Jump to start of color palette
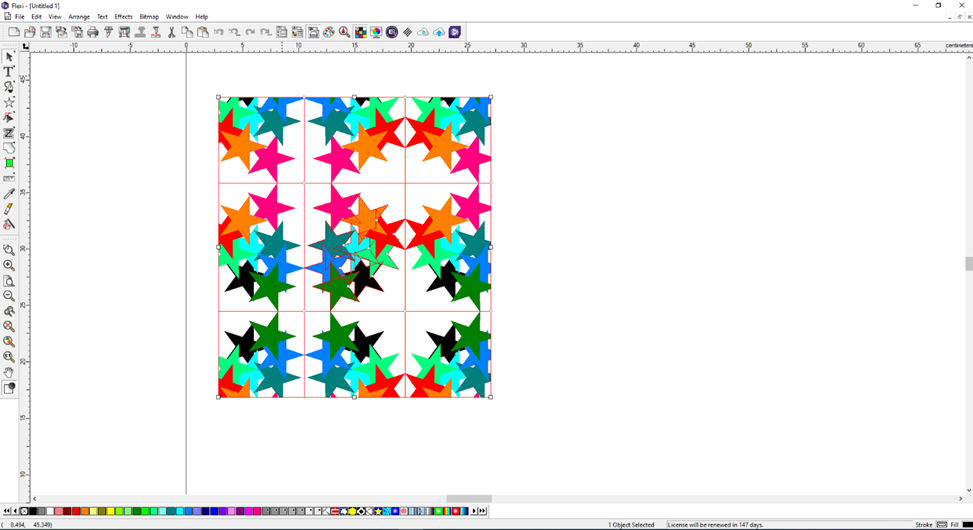This screenshot has height=530, width=973. tap(7, 511)
